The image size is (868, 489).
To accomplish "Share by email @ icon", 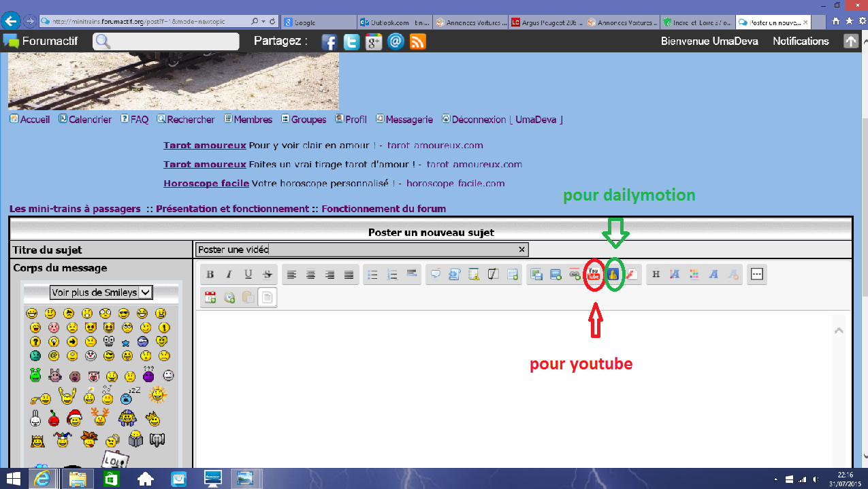I will pyautogui.click(x=396, y=41).
